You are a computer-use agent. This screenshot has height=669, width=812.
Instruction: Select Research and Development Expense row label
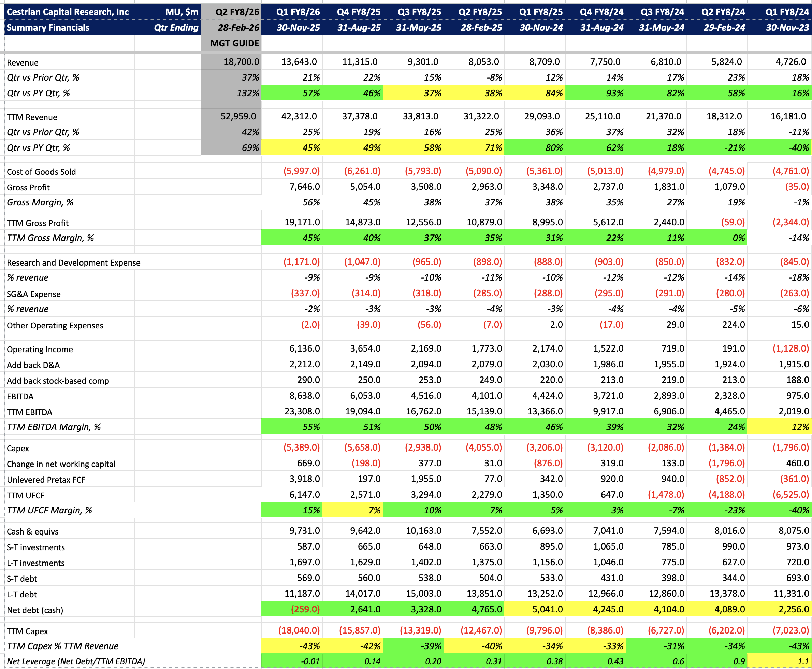click(x=74, y=263)
